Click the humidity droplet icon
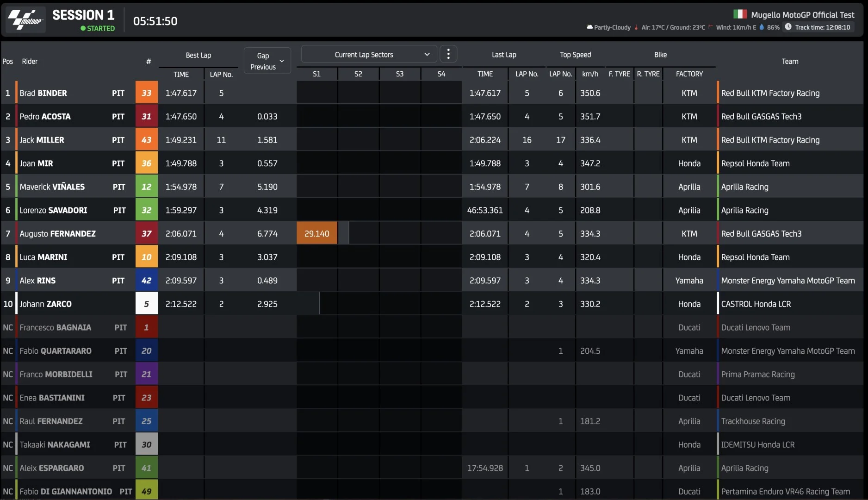This screenshot has width=868, height=500. point(762,27)
